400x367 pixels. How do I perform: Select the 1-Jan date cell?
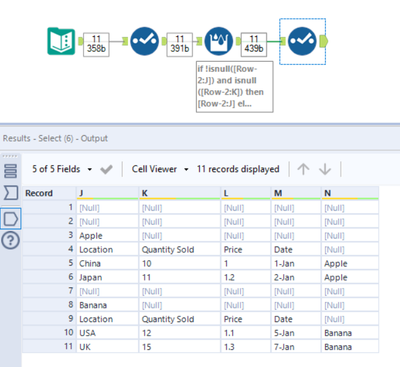[x=296, y=263]
